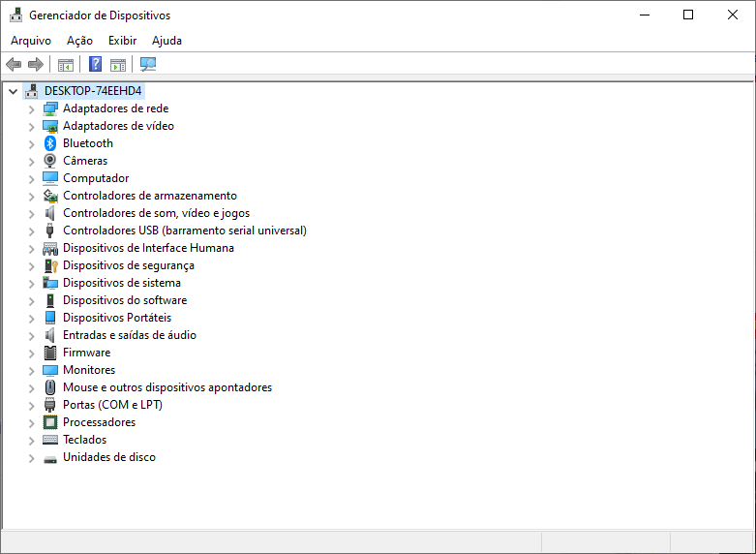The height and width of the screenshot is (554, 756).
Task: Click the Dispositivos do software icon
Action: pyautogui.click(x=50, y=300)
